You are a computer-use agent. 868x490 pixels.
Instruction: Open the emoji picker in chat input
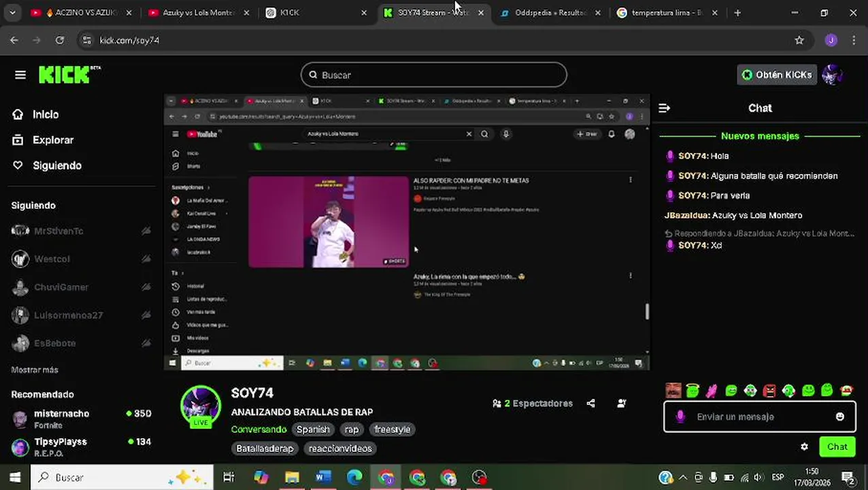(840, 416)
